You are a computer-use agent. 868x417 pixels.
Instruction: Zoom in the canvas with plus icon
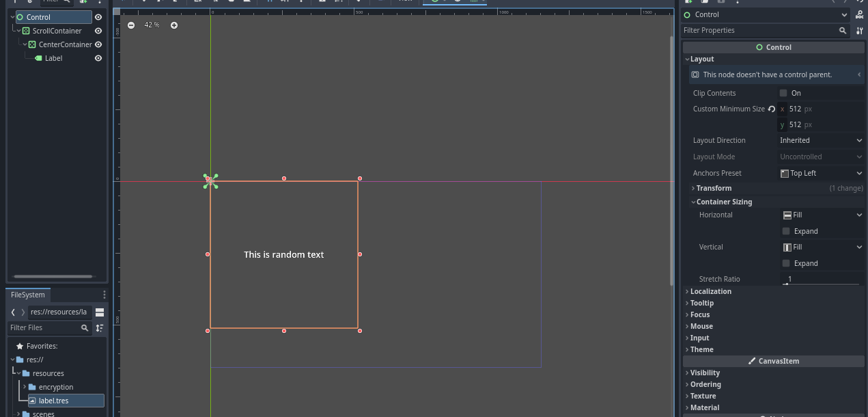tap(174, 25)
